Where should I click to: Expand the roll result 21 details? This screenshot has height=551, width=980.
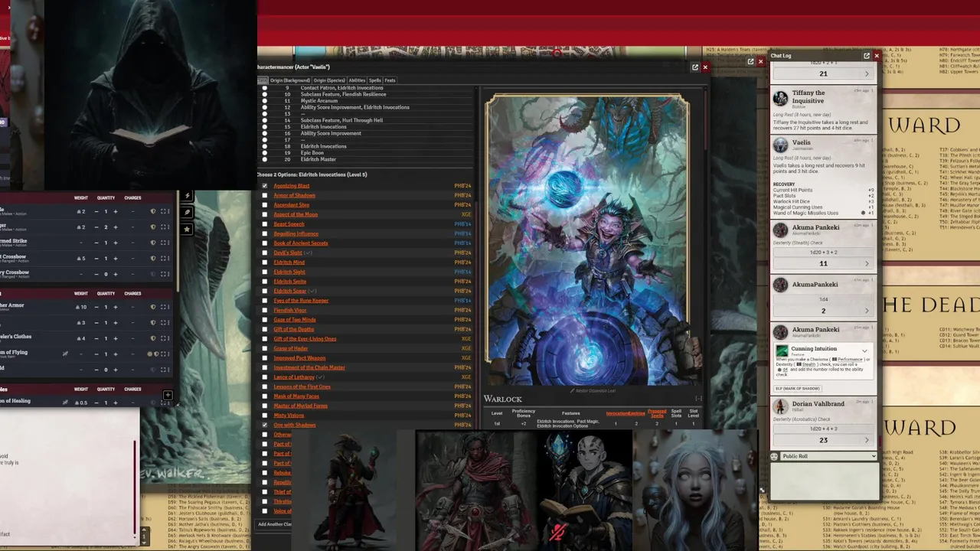867,73
